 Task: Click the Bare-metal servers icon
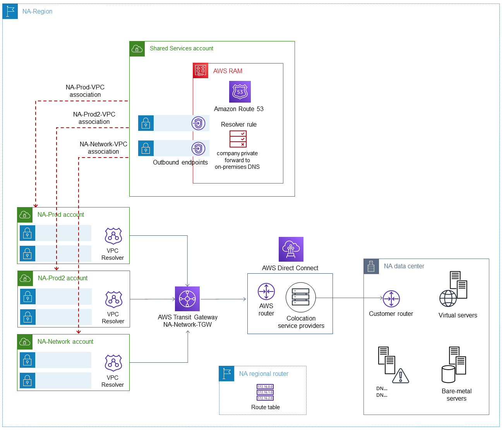(454, 365)
